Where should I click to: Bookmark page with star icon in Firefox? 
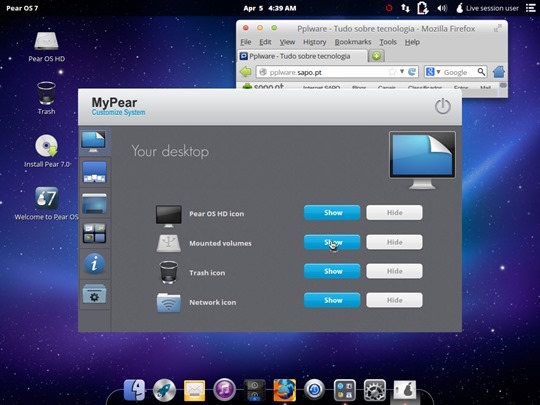(392, 72)
